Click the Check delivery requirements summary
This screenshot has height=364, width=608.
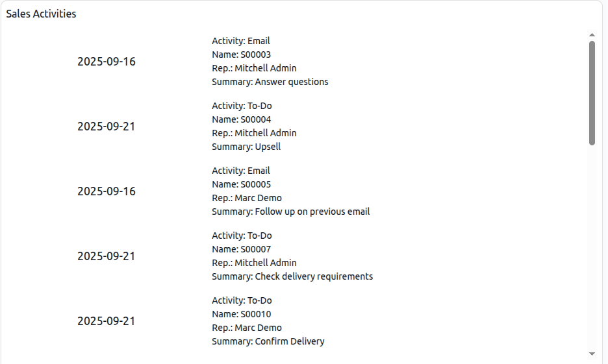click(292, 276)
